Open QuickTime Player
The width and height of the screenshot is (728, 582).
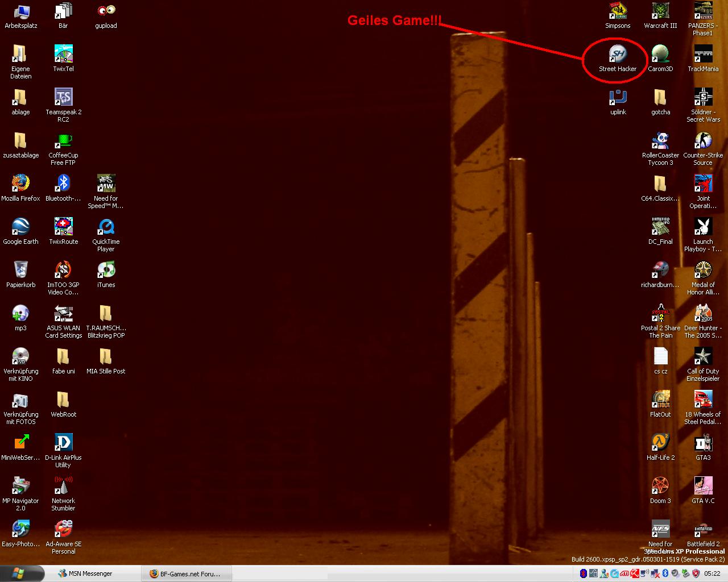point(106,235)
